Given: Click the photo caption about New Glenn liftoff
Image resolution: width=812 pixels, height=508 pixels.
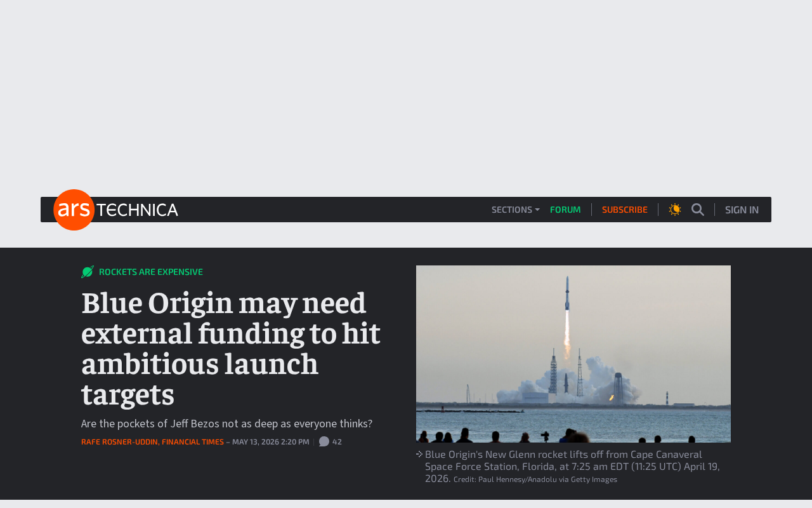Looking at the screenshot, I should pyautogui.click(x=572, y=466).
